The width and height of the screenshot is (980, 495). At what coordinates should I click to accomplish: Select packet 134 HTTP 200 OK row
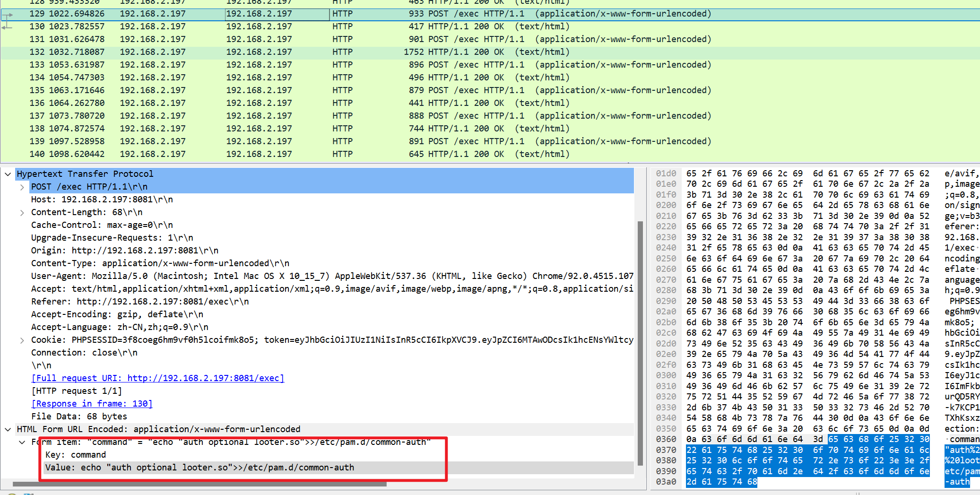(490, 78)
